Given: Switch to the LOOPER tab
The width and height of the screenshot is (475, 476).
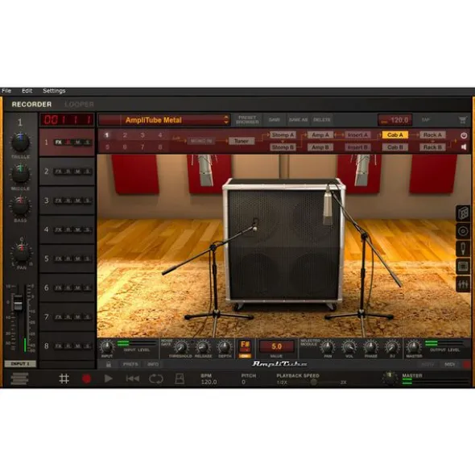Looking at the screenshot, I should (79, 105).
